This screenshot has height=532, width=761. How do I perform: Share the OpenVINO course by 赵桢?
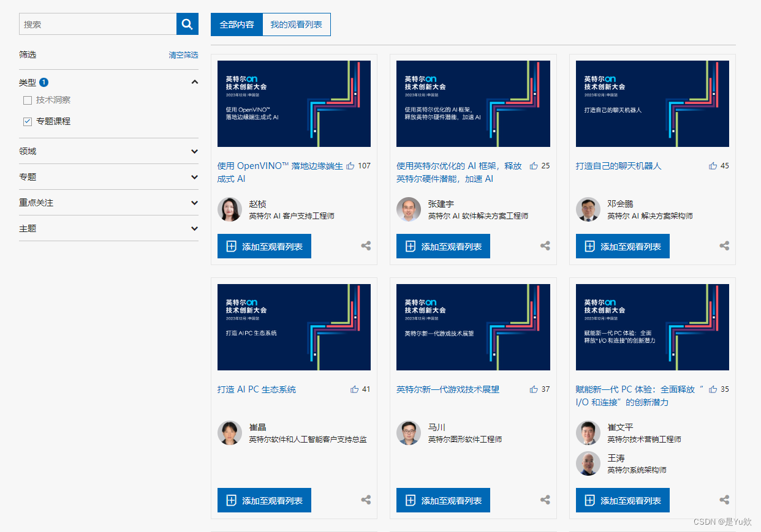[366, 246]
